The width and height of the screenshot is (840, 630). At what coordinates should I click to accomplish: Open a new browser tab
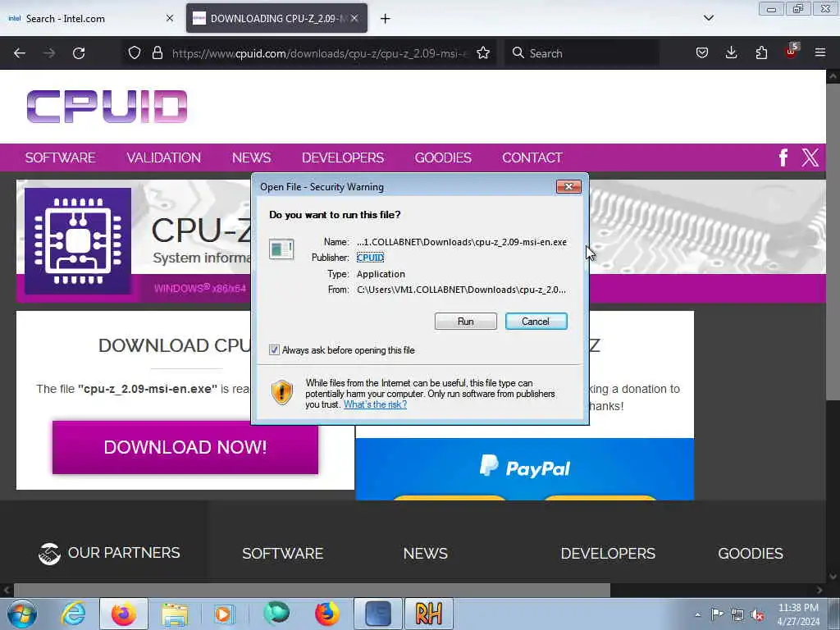[x=386, y=19]
